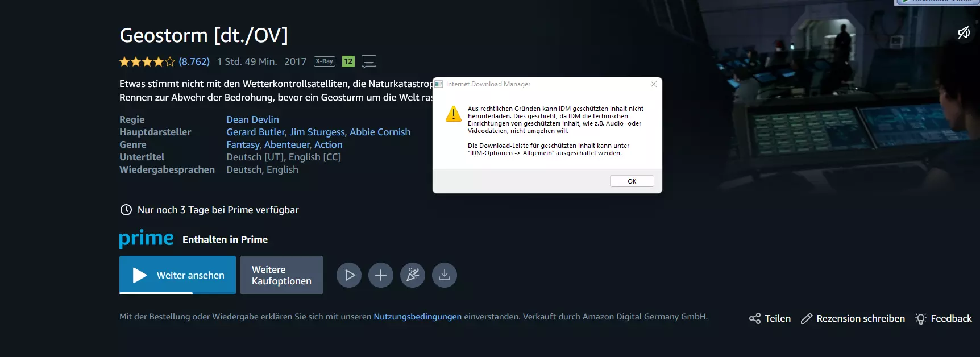980x357 pixels.
Task: Click the IDM Download Video bar at top
Action: 937,2
